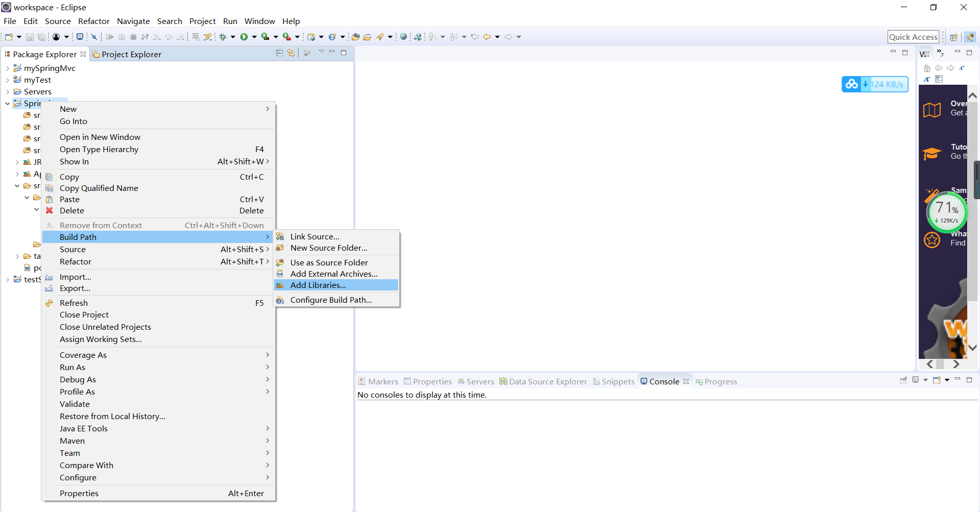
Task: Switch to the Data Source Explorer tab
Action: click(543, 381)
